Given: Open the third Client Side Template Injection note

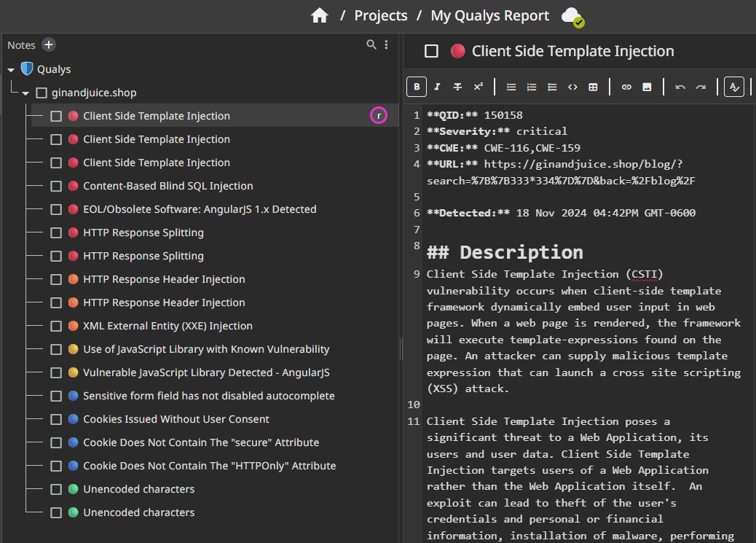Looking at the screenshot, I should [x=156, y=163].
